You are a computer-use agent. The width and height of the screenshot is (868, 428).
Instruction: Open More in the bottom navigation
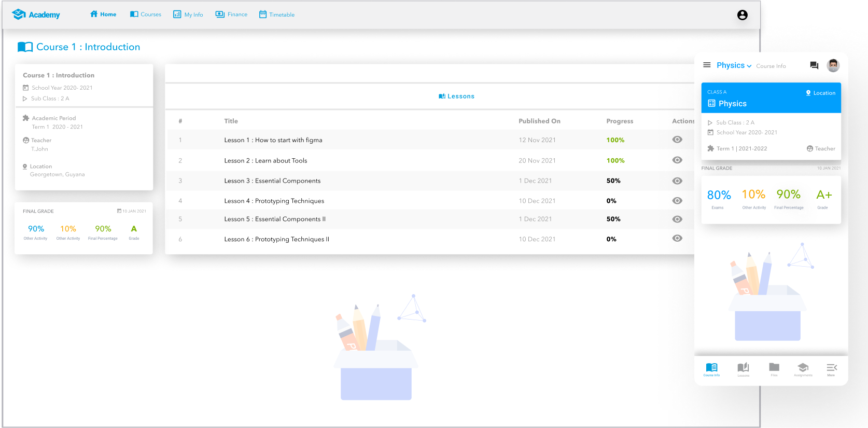tap(831, 369)
